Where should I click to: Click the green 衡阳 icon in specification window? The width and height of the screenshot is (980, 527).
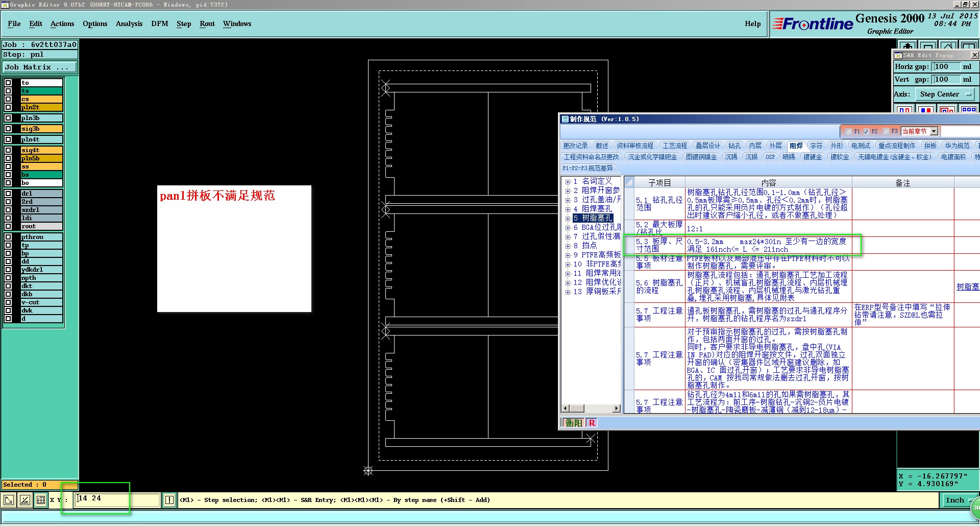(x=574, y=423)
